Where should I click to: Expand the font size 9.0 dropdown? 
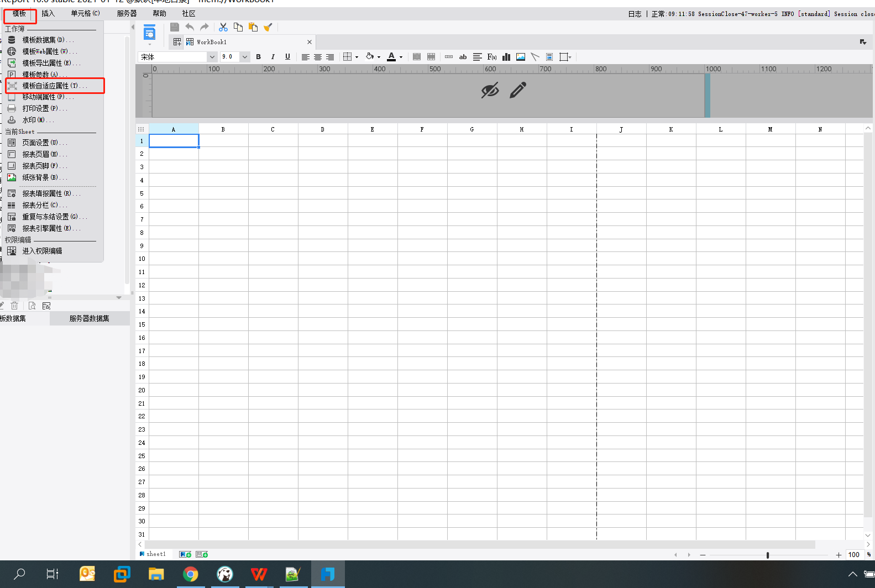pyautogui.click(x=244, y=57)
